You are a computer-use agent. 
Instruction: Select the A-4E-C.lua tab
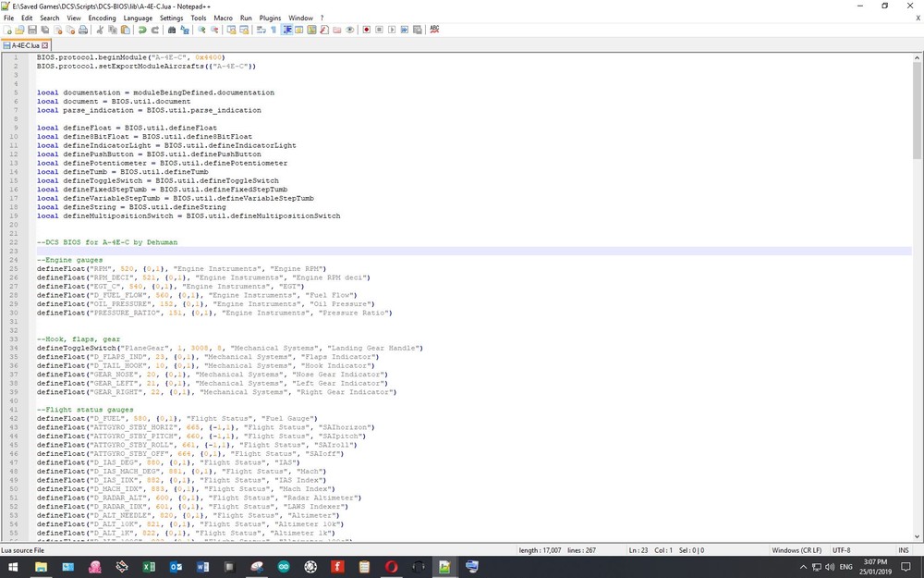click(x=26, y=45)
